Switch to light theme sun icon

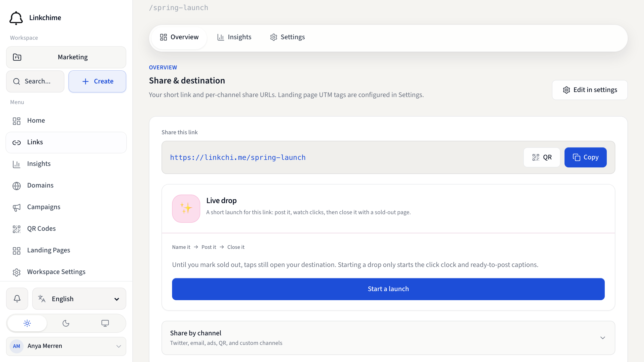tap(27, 323)
